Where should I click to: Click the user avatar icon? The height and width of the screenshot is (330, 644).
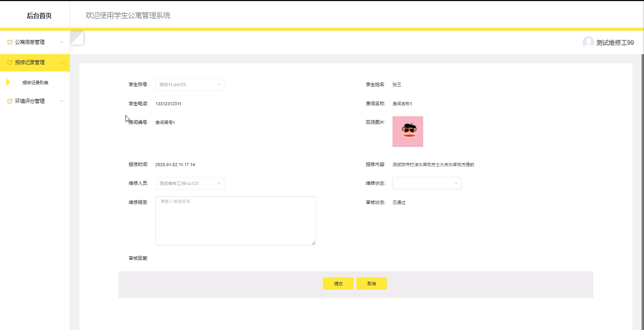[588, 43]
